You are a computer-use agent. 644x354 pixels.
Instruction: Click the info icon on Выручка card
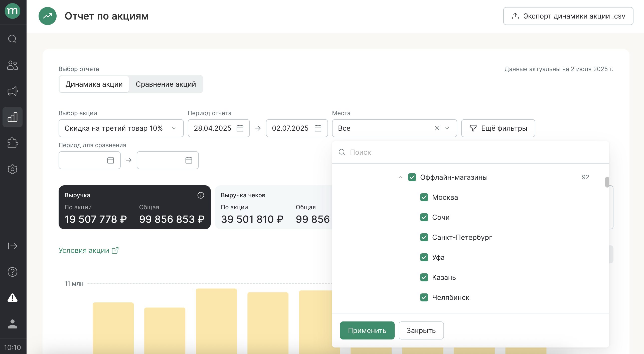[201, 195]
